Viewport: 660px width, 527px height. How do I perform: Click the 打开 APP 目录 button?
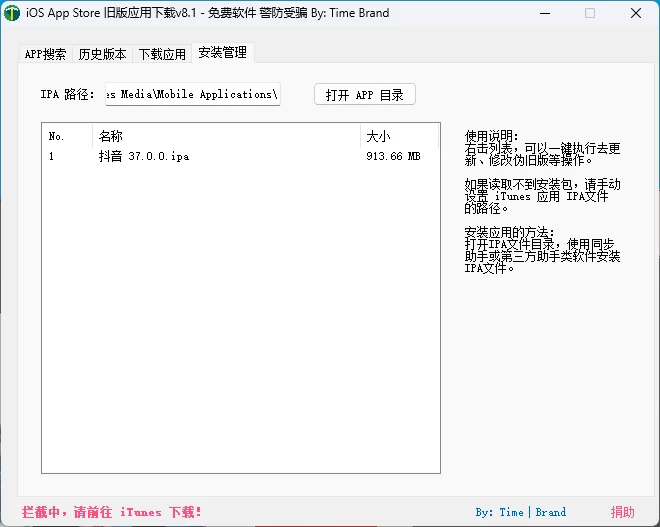pos(365,94)
